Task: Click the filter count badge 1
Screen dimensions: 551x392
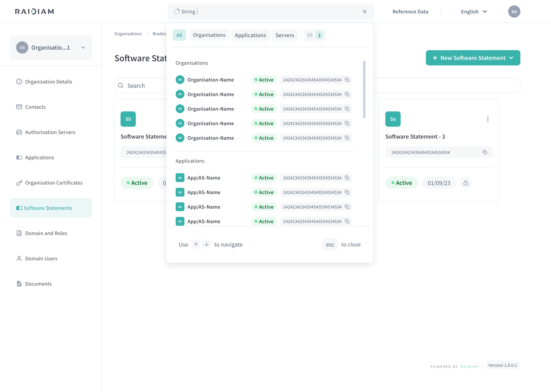Action: point(319,35)
